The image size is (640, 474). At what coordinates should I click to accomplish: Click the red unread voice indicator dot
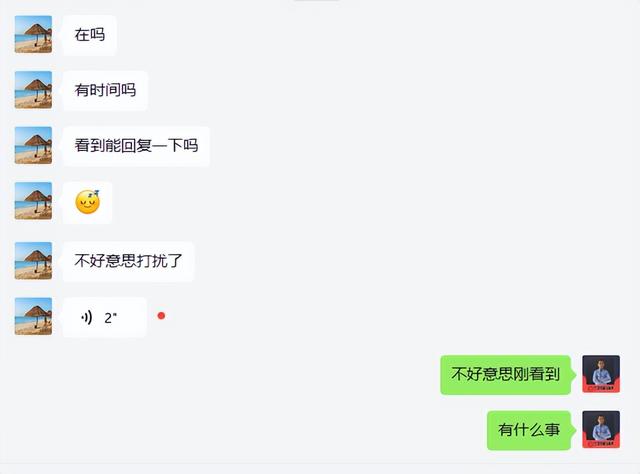161,316
